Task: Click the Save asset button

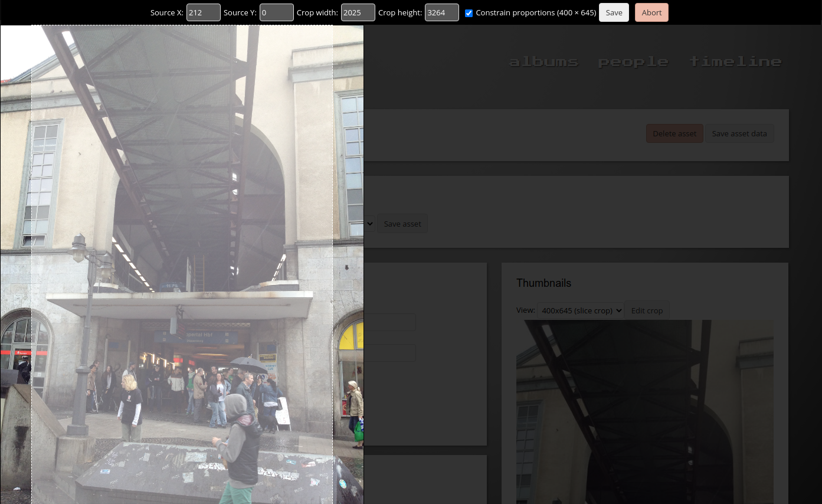Action: pyautogui.click(x=402, y=224)
